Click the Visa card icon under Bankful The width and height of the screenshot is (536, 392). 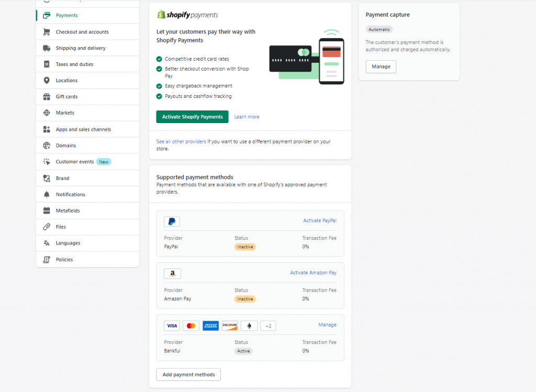pyautogui.click(x=172, y=326)
